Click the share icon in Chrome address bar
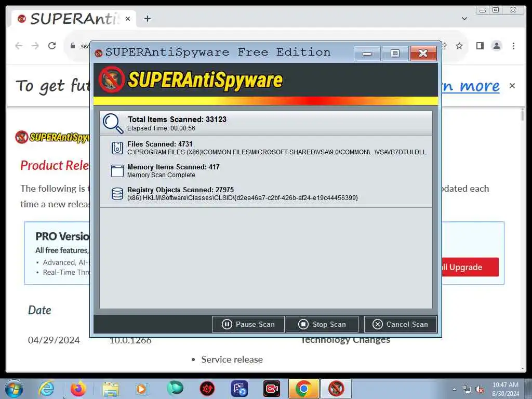 444,46
